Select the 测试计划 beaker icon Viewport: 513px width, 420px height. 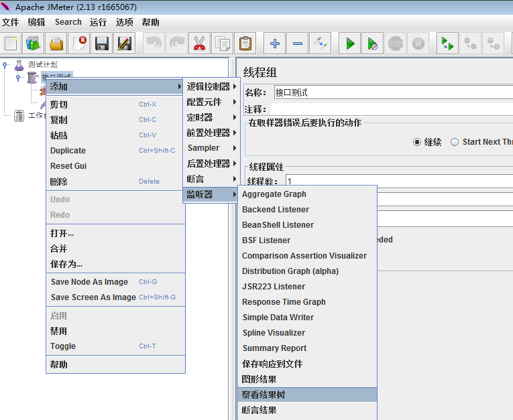[x=19, y=65]
